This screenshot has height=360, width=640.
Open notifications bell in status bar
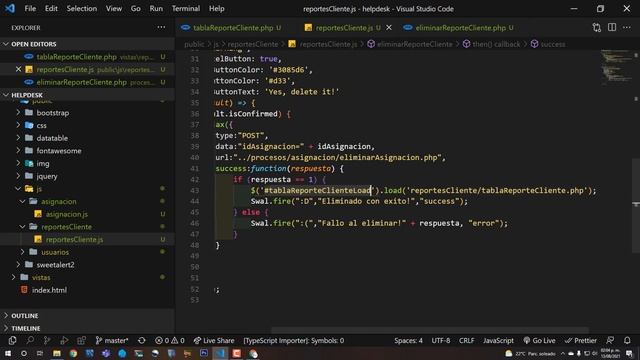click(627, 340)
